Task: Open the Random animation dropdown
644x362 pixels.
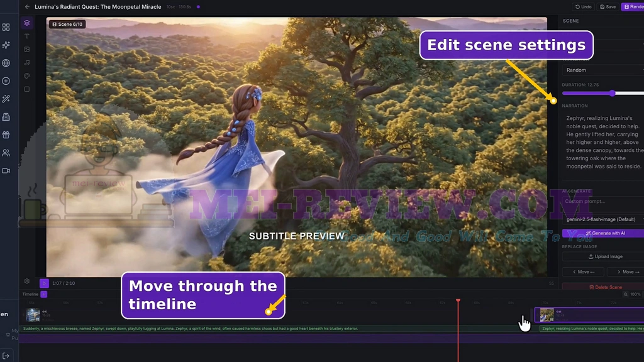Action: tap(603, 70)
